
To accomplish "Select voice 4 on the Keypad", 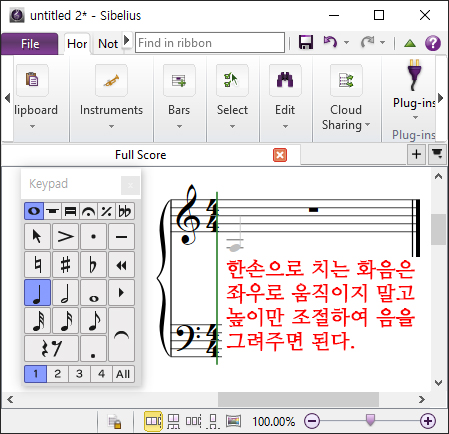I will point(101,374).
